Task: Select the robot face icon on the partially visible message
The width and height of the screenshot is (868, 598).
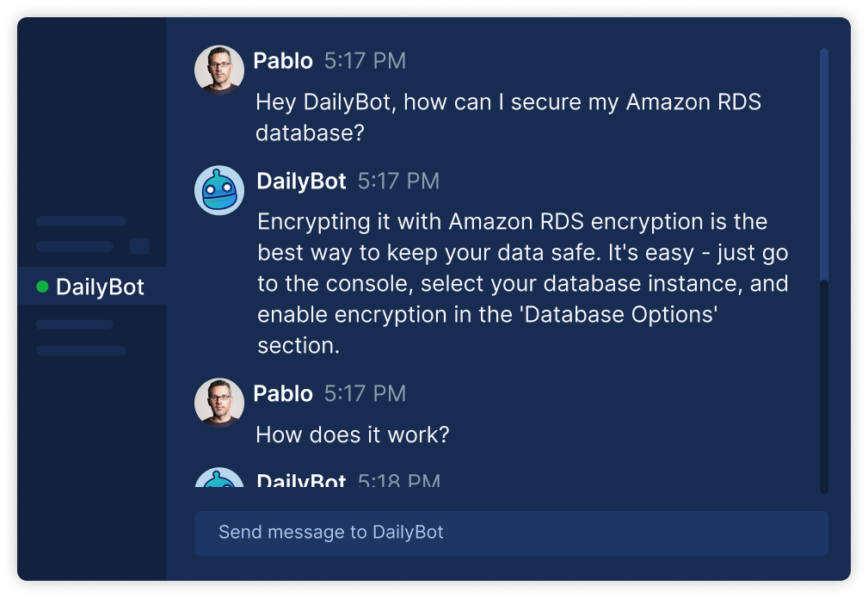Action: coord(219,481)
